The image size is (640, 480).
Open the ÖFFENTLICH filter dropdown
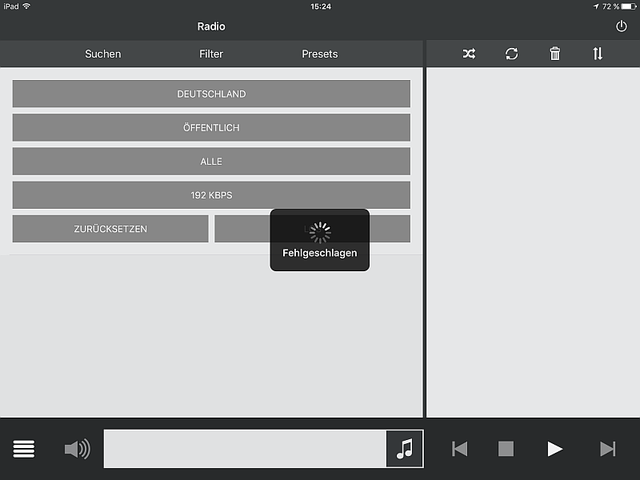tap(211, 128)
